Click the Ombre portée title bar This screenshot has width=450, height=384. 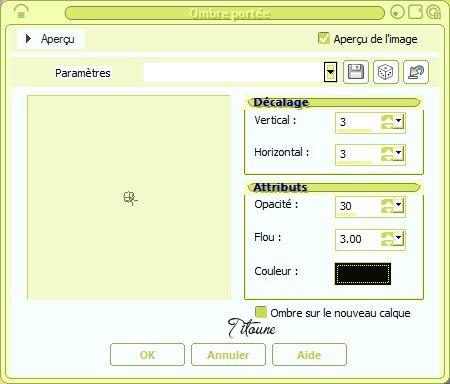(225, 13)
